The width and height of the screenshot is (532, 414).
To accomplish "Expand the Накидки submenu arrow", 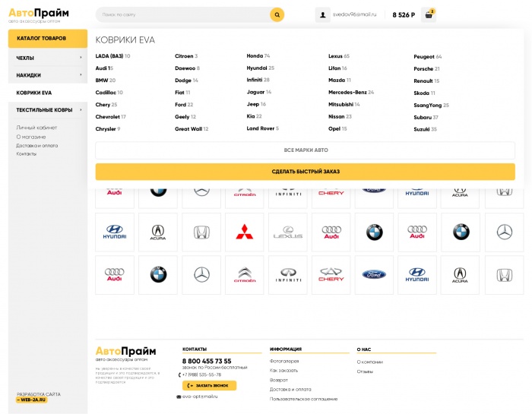I will (81, 75).
